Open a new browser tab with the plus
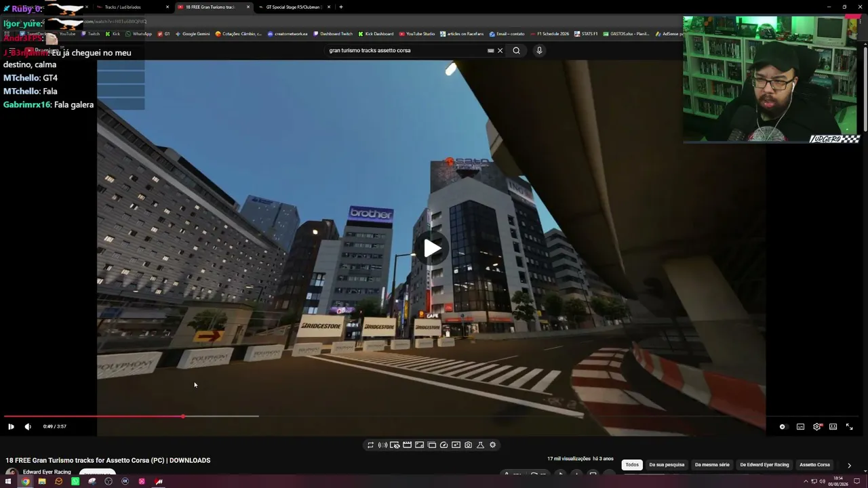Screen dimensions: 868x488 (340, 7)
